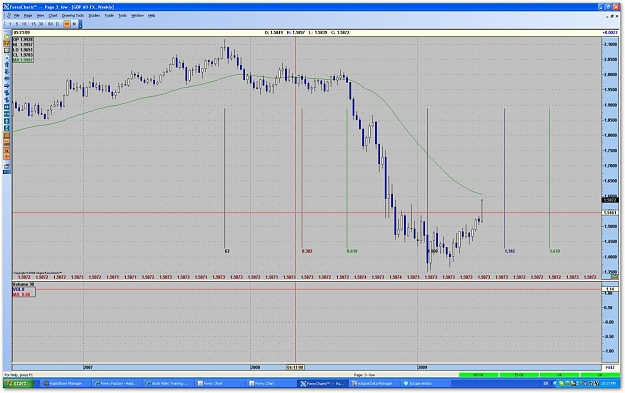This screenshot has width=625, height=393.
Task: Click the green MA value in chart legend
Action: (23, 60)
